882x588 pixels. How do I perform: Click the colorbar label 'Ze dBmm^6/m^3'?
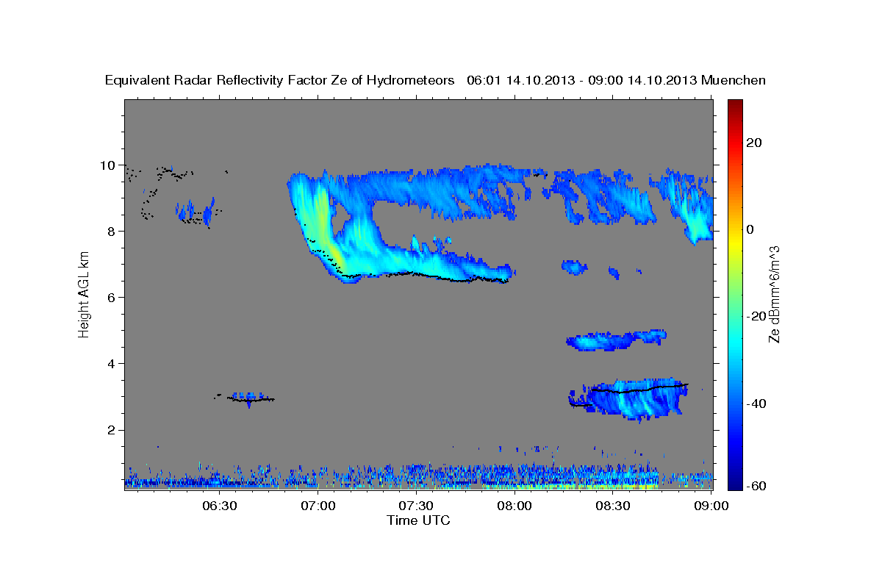click(774, 294)
